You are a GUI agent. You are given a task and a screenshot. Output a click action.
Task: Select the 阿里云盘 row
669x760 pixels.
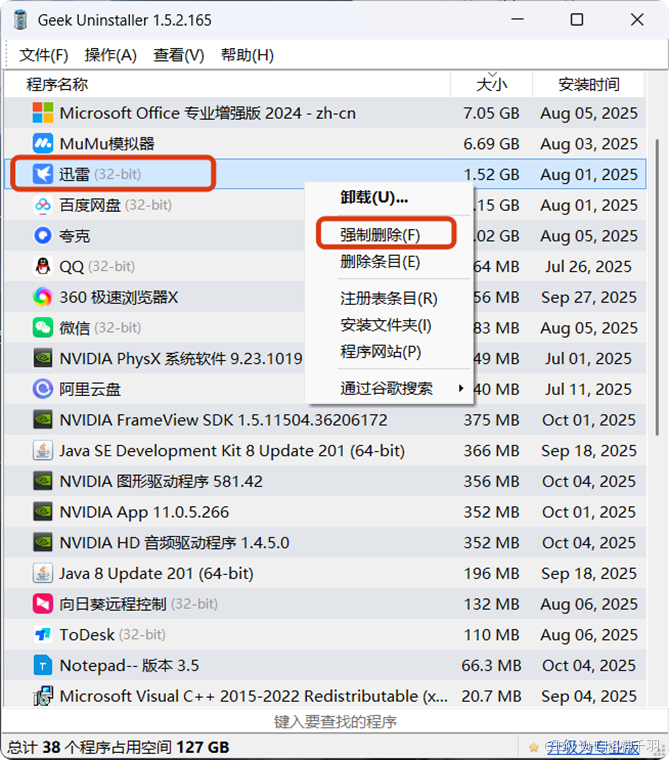click(x=325, y=389)
